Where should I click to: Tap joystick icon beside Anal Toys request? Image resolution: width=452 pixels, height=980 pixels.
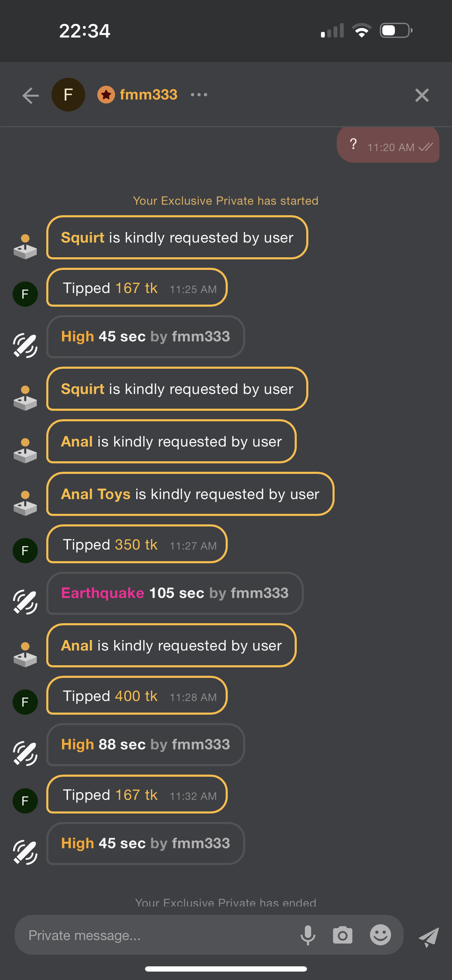point(25,503)
